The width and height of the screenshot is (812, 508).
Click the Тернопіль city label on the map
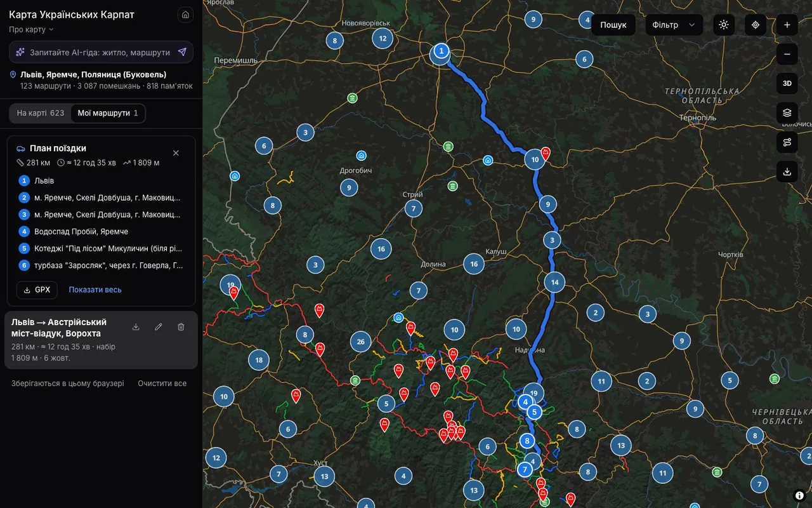click(697, 117)
